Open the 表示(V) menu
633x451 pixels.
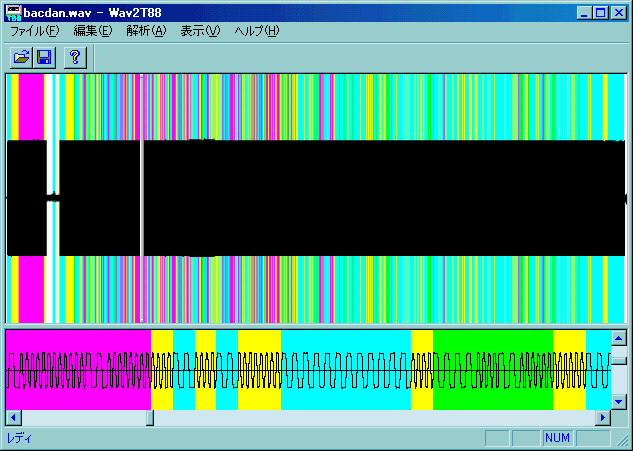click(x=199, y=32)
